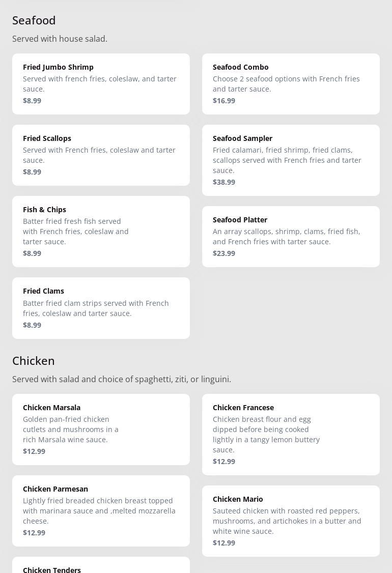Open the Fried Jumbo Shrimp menu item
The image size is (392, 573).
pyautogui.click(x=101, y=83)
